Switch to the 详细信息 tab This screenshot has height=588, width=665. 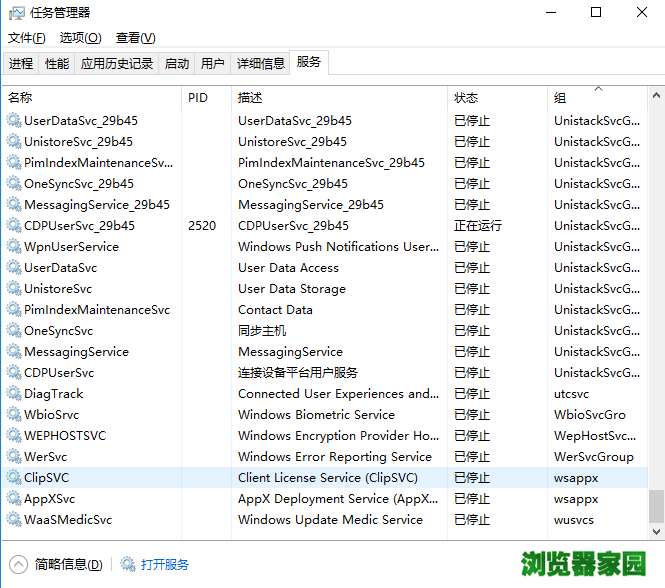(260, 63)
